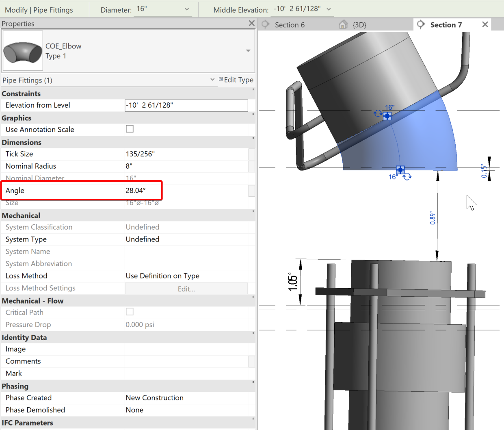Click the 0.89° temporary dimension text
Image resolution: width=504 pixels, height=430 pixels.
433,219
